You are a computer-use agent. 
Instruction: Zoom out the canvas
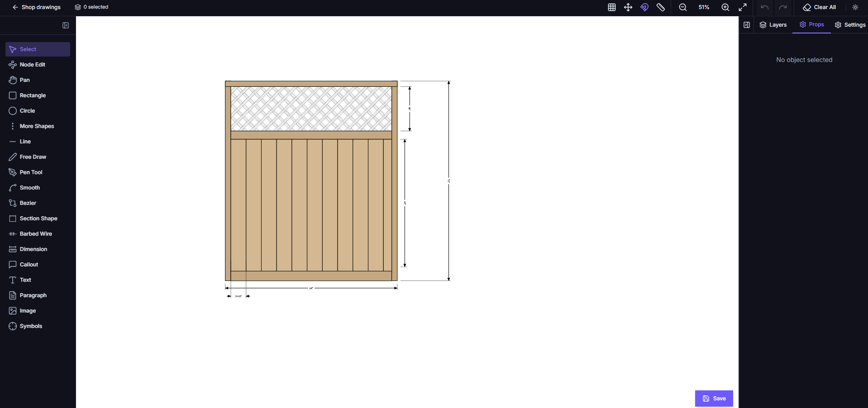(x=683, y=7)
